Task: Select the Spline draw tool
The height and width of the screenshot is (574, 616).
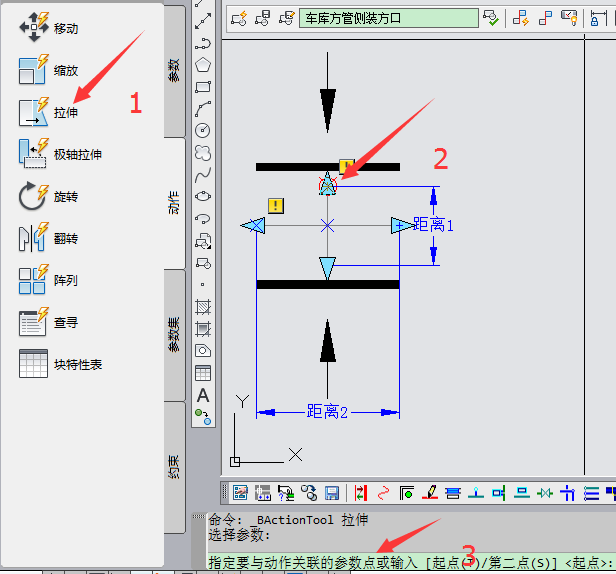Action: pyautogui.click(x=203, y=174)
